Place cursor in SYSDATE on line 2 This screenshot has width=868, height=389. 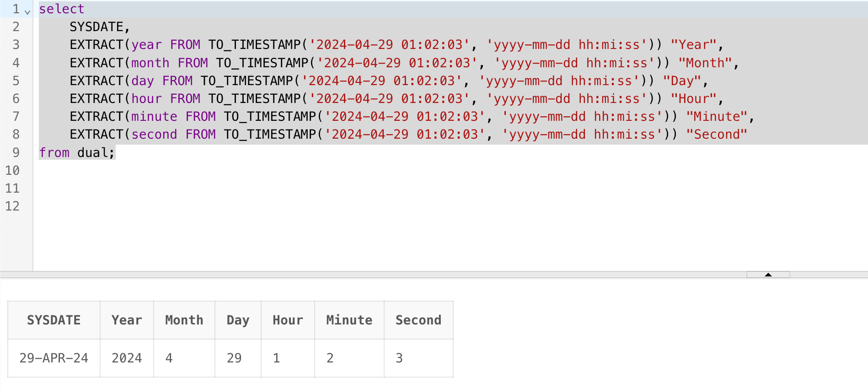(x=96, y=27)
